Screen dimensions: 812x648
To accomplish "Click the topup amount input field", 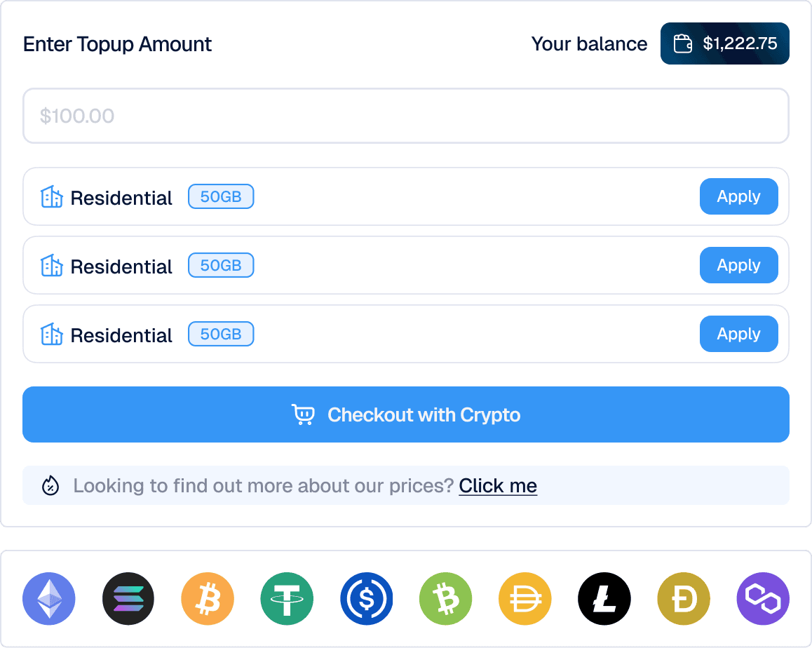I will 405,116.
